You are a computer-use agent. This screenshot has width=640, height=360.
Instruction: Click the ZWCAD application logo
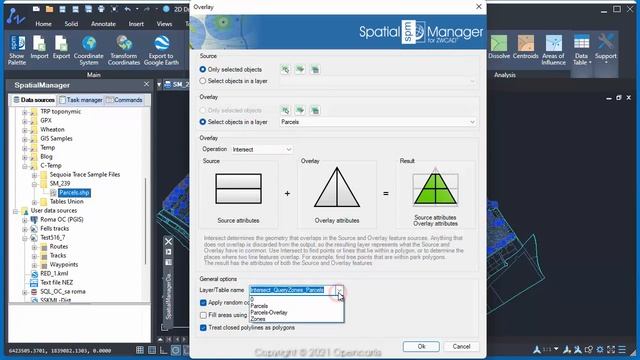click(x=16, y=16)
